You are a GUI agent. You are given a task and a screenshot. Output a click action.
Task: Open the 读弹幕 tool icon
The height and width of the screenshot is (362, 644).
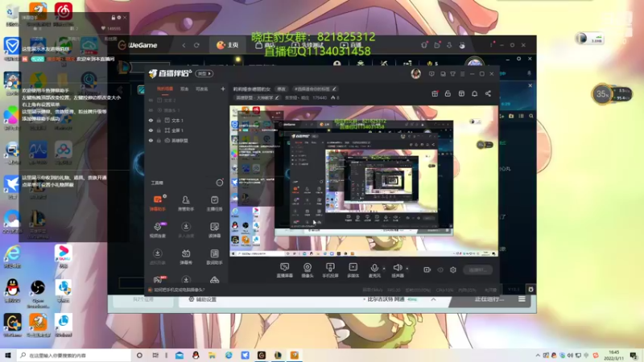pos(214,230)
